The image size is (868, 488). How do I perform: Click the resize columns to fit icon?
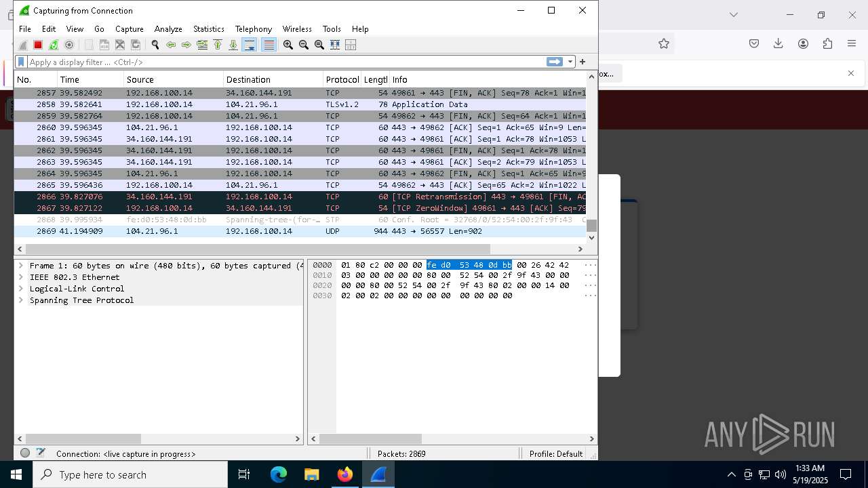(x=335, y=45)
